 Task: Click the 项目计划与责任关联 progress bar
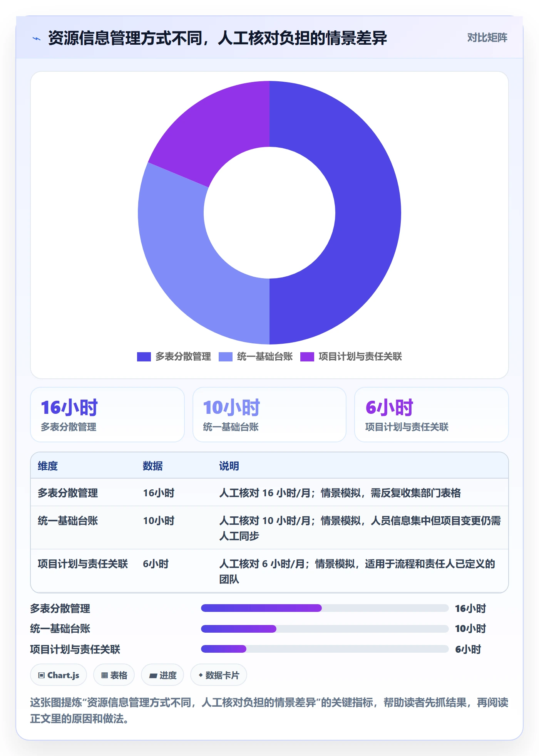[x=325, y=649]
